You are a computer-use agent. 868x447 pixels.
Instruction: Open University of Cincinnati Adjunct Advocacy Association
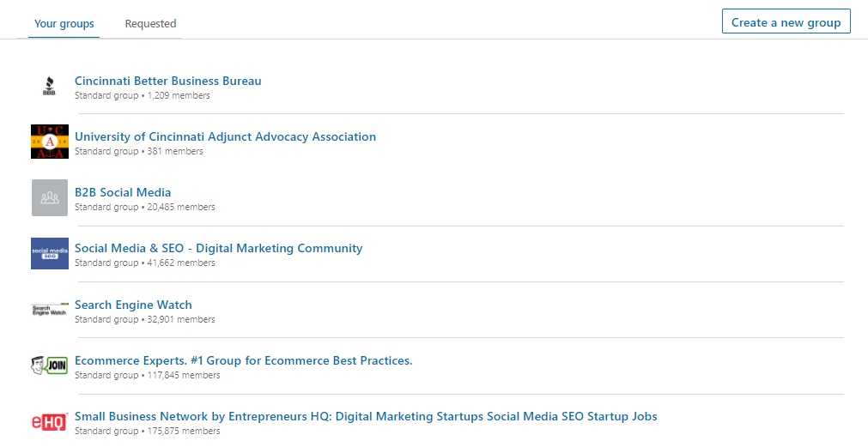coord(225,136)
